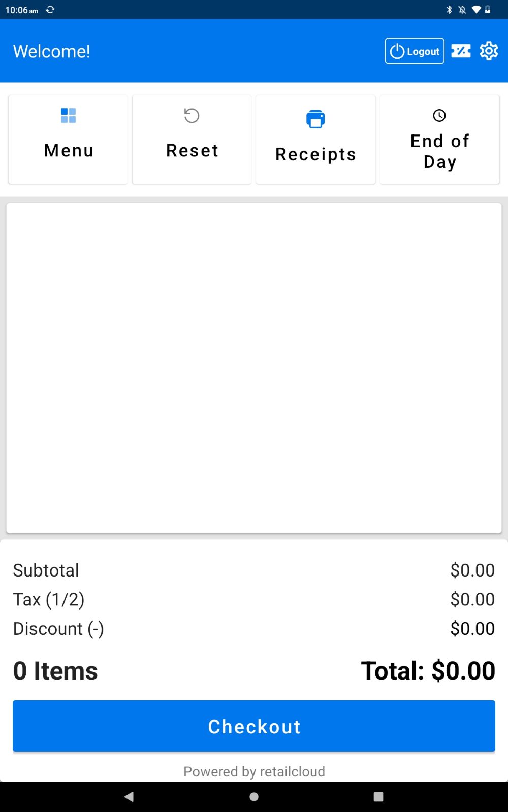Click the Reset circular arrow icon

coord(192,115)
